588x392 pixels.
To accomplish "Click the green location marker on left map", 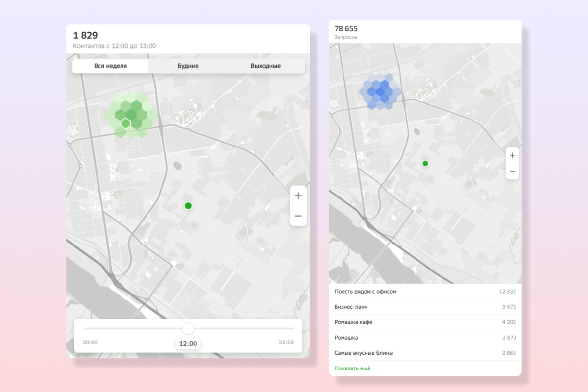I will pos(188,206).
